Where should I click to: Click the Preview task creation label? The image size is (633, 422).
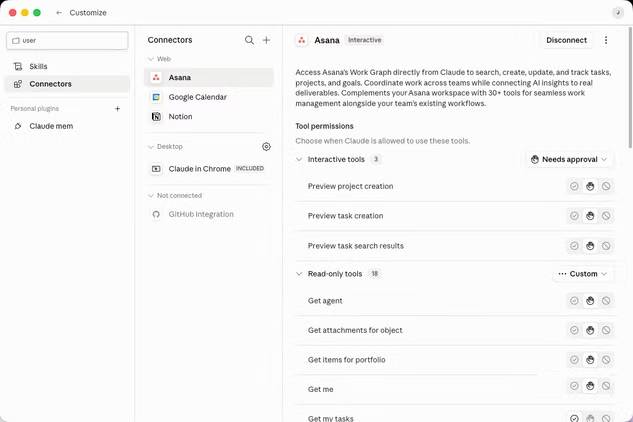(345, 216)
